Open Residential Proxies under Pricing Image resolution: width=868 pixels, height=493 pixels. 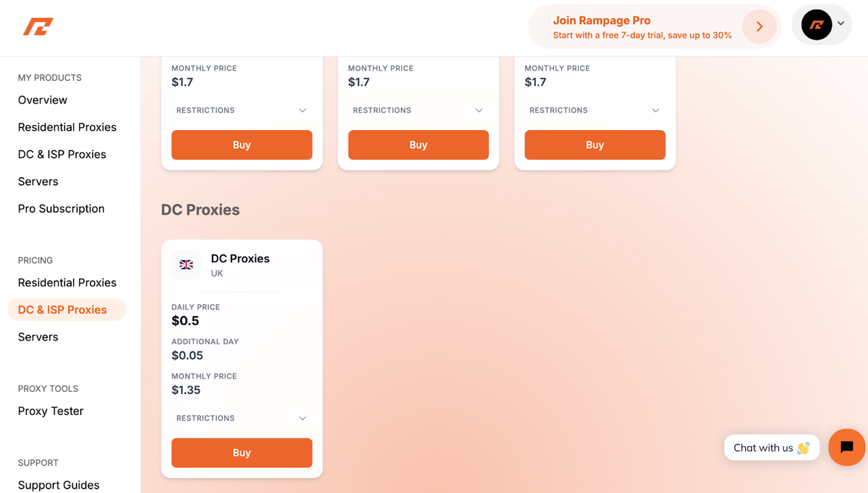point(67,283)
